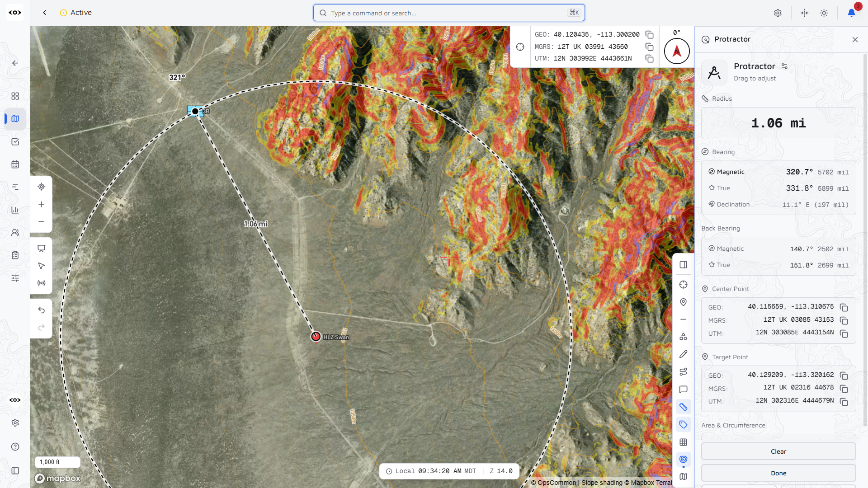Open the personnel icon in the left sidebar
868x488 pixels.
point(15,232)
